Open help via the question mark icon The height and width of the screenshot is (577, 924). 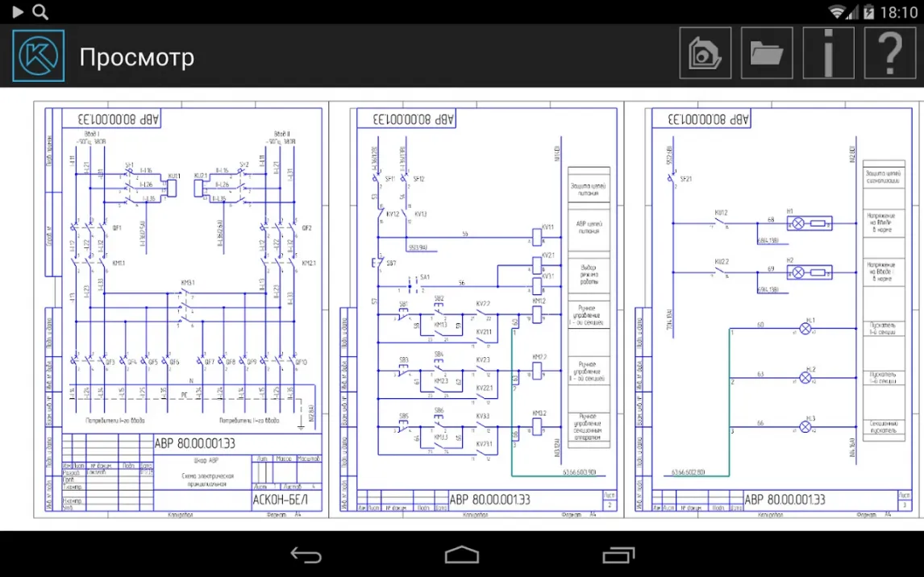pyautogui.click(x=890, y=54)
